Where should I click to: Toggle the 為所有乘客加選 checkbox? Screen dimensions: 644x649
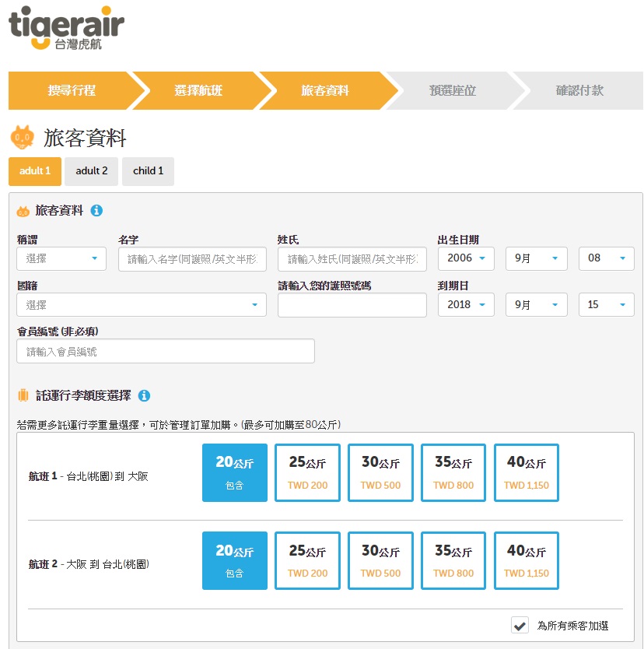click(x=520, y=625)
